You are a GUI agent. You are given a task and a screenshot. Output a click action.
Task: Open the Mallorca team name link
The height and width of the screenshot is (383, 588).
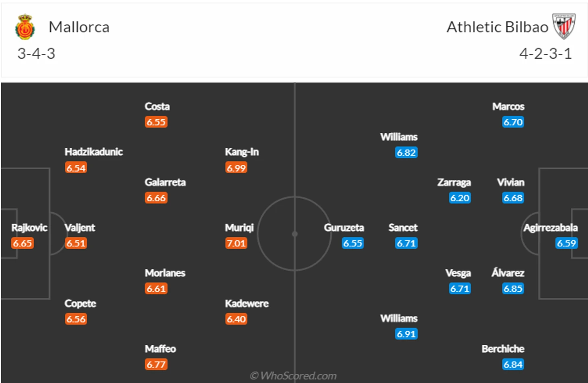pyautogui.click(x=79, y=27)
